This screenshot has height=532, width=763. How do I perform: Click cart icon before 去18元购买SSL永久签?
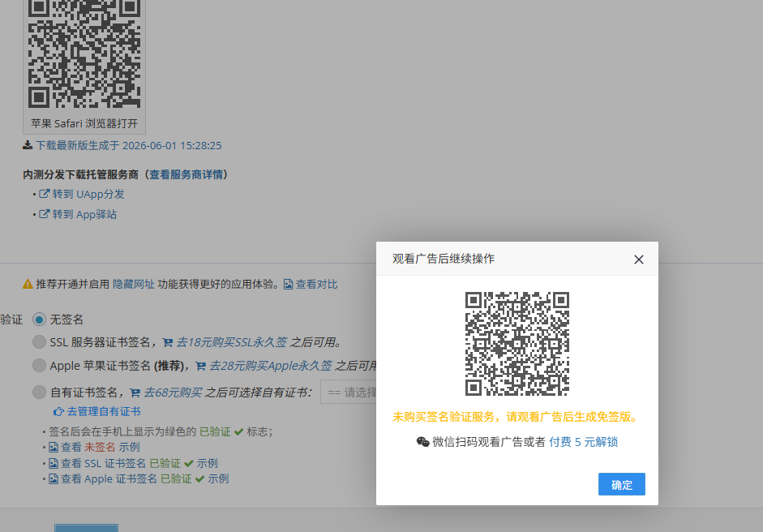point(167,343)
